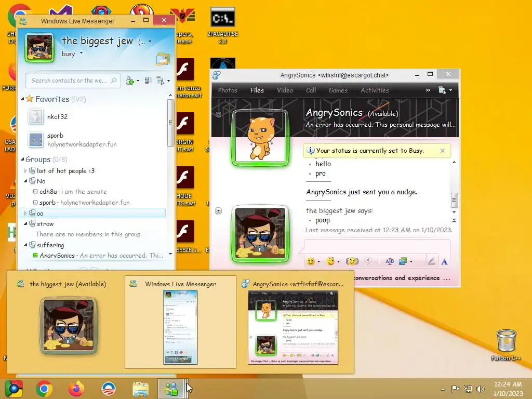The width and height of the screenshot is (532, 399).
Task: Send a nudge using the nudge icon
Action: coord(352,261)
